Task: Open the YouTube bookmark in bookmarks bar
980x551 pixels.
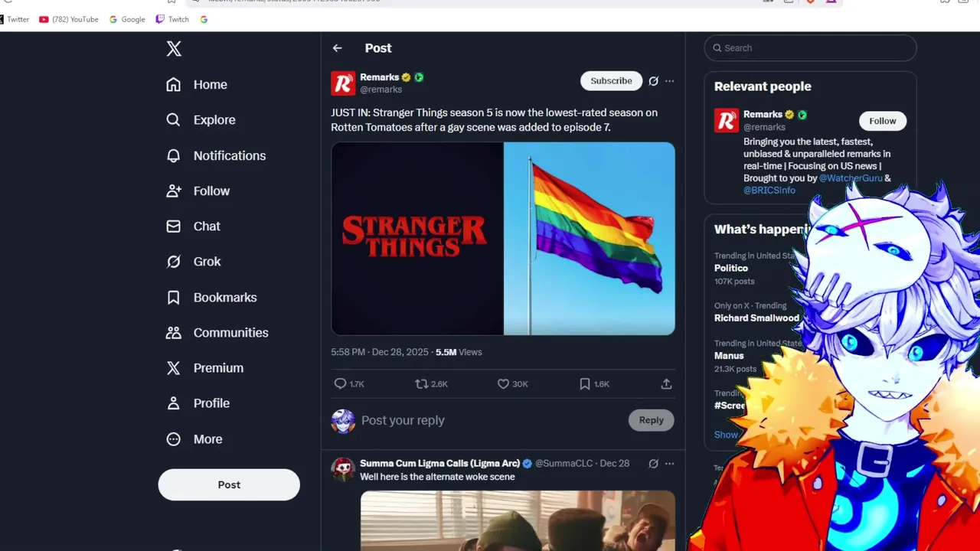Action: click(x=69, y=19)
